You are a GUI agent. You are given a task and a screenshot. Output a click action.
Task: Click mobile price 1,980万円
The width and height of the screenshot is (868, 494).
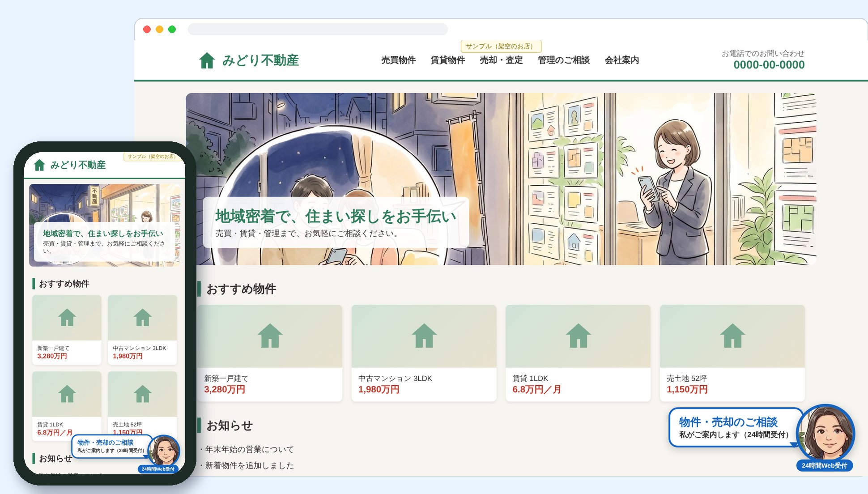click(x=128, y=356)
